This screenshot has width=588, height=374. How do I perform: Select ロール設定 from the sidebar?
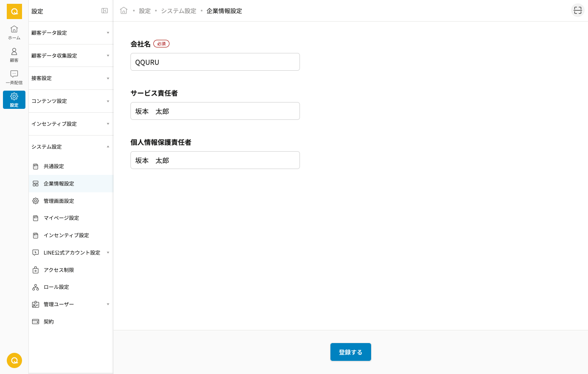[56, 287]
